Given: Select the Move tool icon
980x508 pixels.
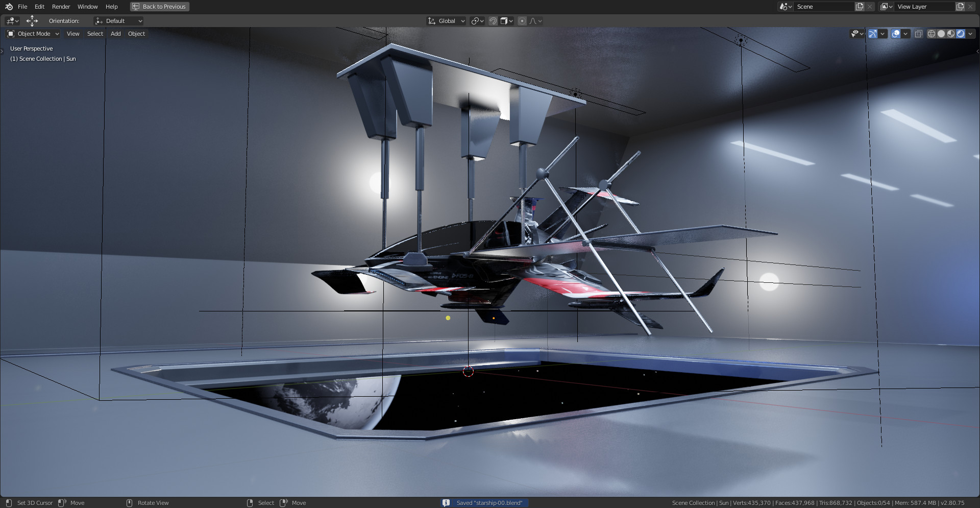Looking at the screenshot, I should [x=32, y=20].
